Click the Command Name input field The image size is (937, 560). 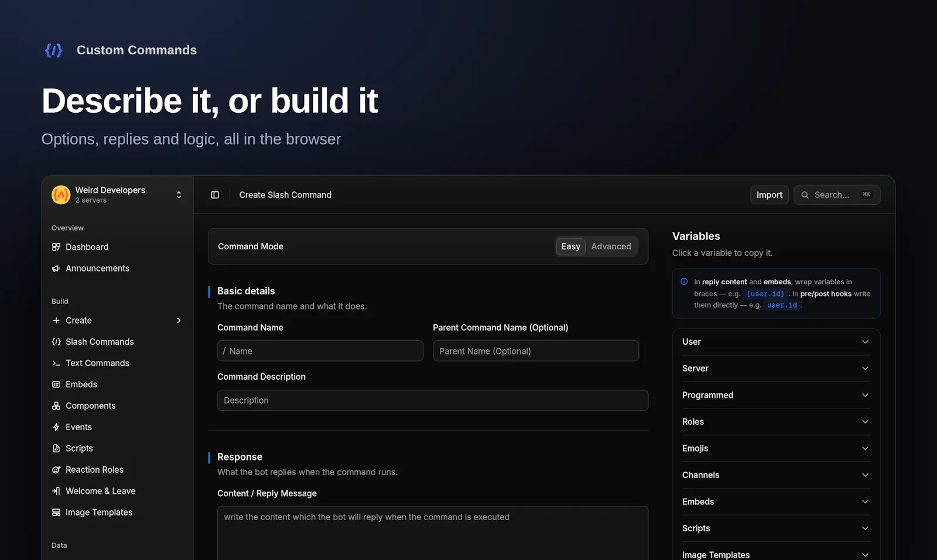pyautogui.click(x=320, y=351)
